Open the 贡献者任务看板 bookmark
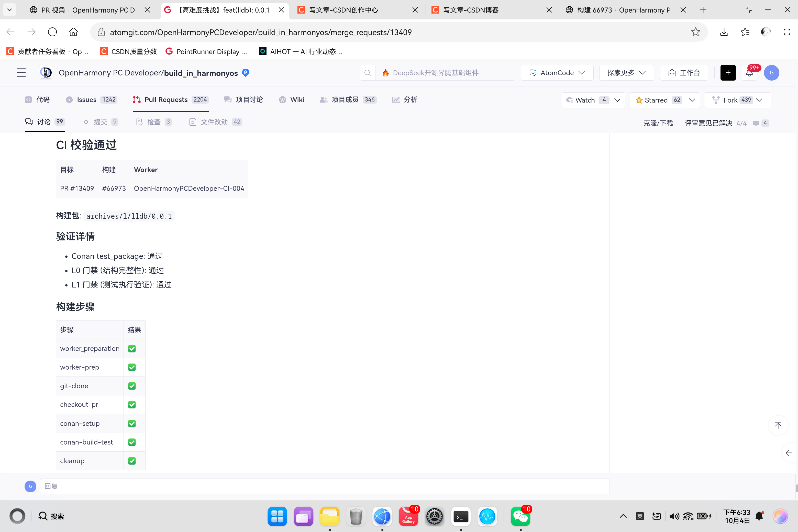The width and height of the screenshot is (798, 532). click(48, 52)
